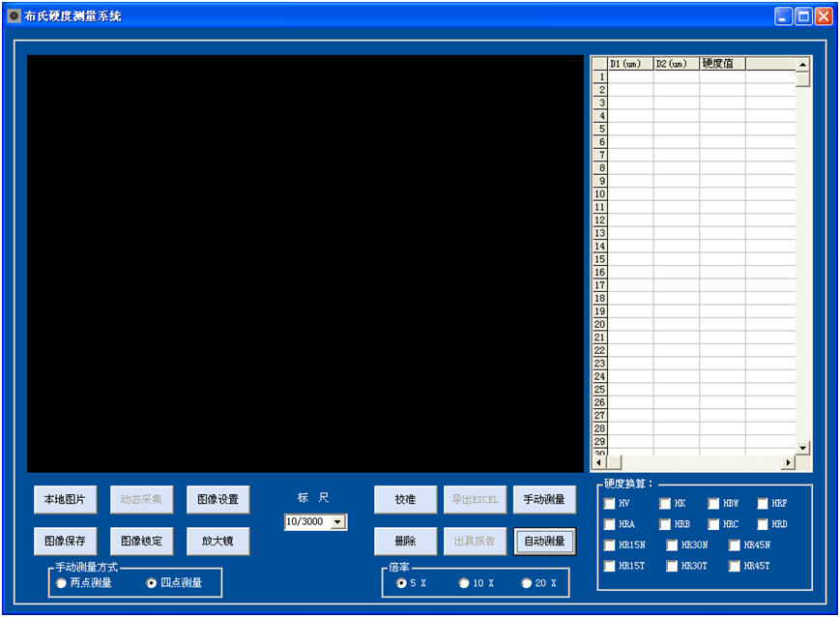Screen dimensions: 840x617
Task: Toggle the HR45T checkbox
Action: coord(735,566)
